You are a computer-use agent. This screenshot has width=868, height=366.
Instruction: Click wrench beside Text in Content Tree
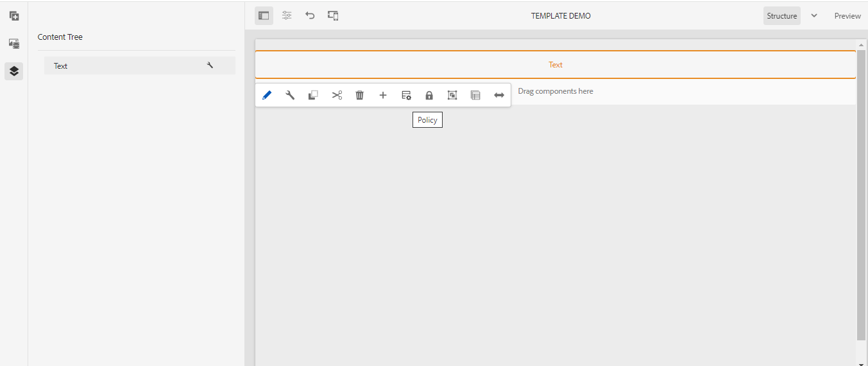pyautogui.click(x=210, y=65)
